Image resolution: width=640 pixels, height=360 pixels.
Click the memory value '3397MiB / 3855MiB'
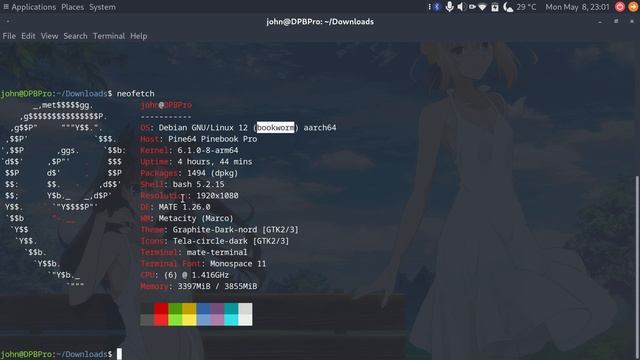pyautogui.click(x=217, y=287)
